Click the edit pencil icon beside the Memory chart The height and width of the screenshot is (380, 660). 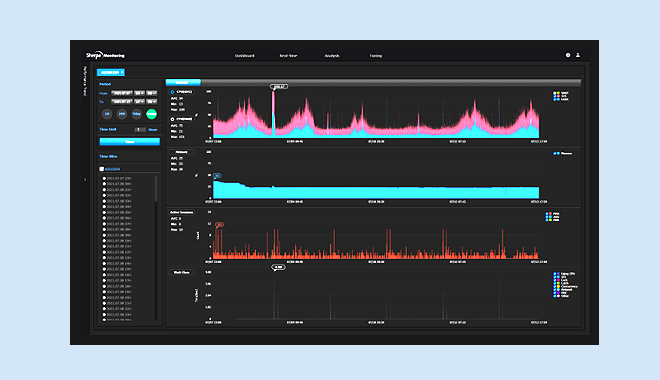(x=196, y=175)
